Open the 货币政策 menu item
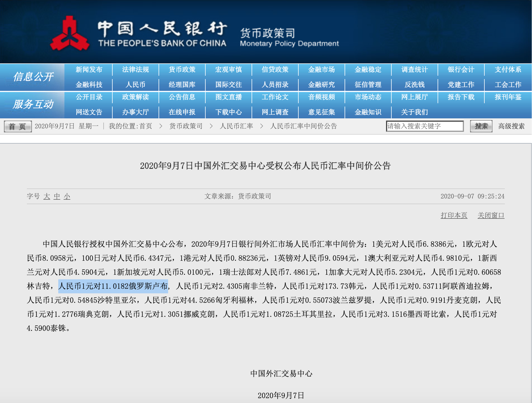 (182, 70)
